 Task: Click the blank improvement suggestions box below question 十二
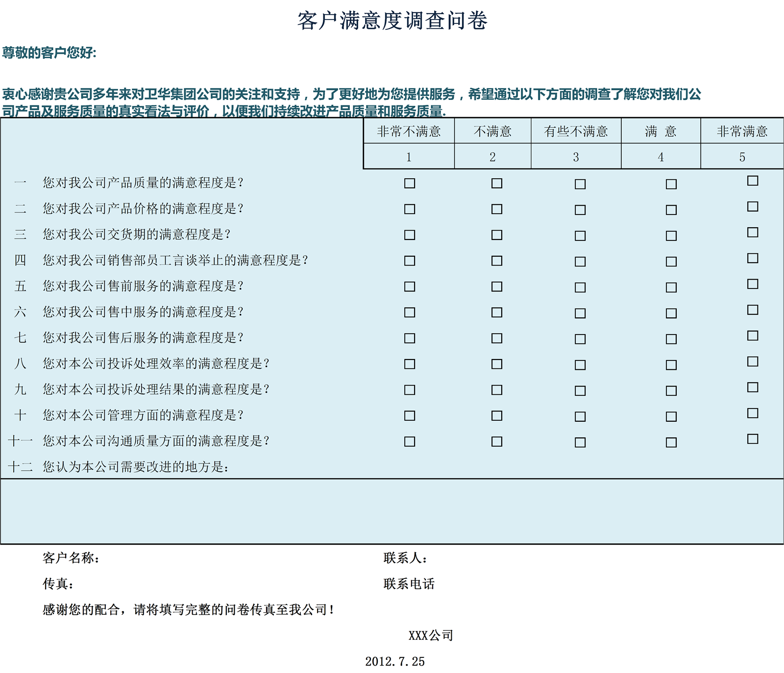392,511
